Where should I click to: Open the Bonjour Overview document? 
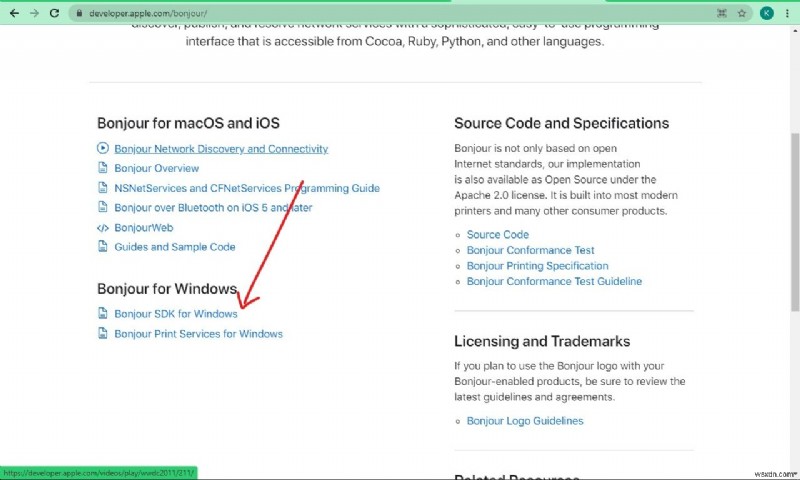(156, 169)
